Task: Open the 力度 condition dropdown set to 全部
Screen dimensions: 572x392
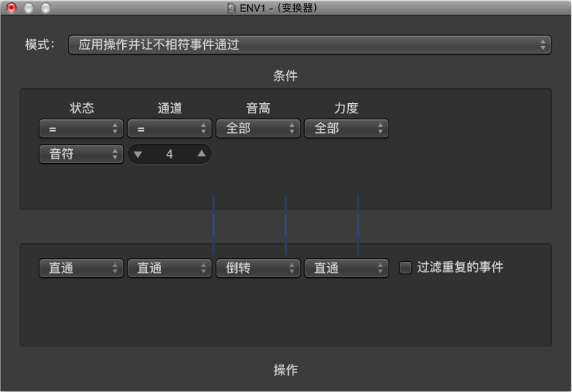Action: [346, 129]
